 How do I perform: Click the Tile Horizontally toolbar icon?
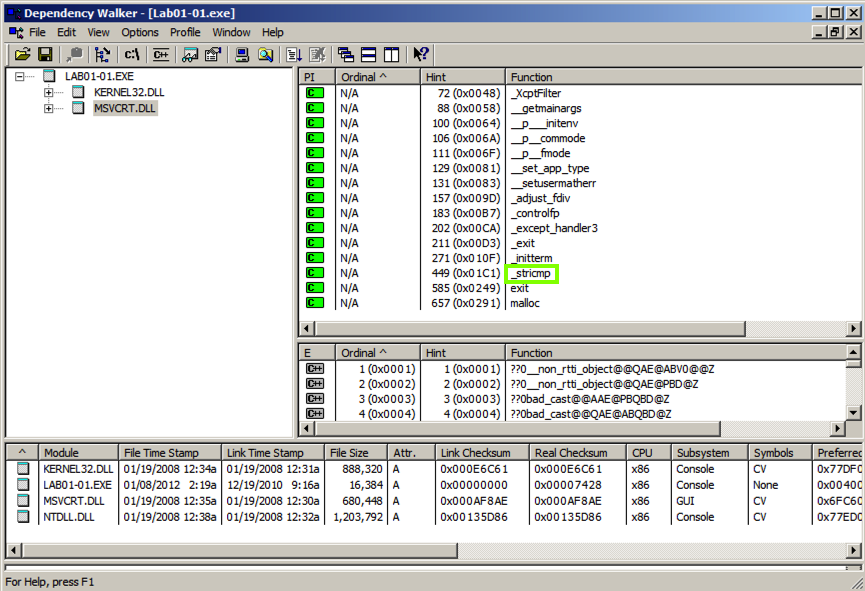(368, 54)
